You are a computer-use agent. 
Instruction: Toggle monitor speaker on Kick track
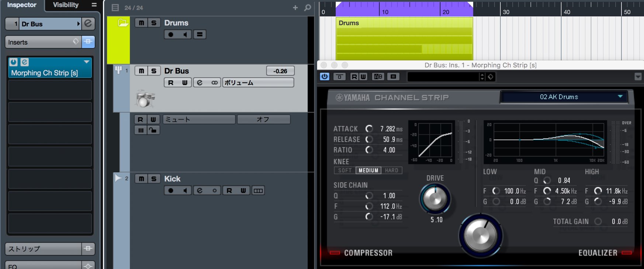pyautogui.click(x=185, y=190)
